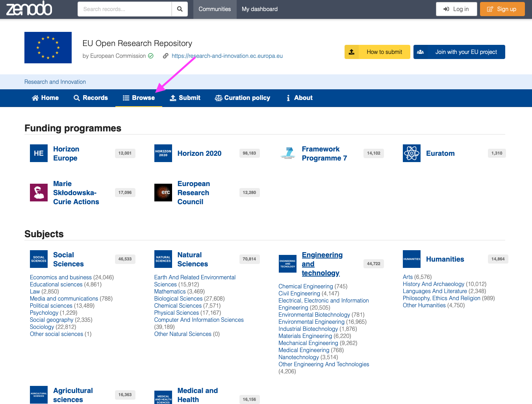Open the Records tab

(x=91, y=98)
